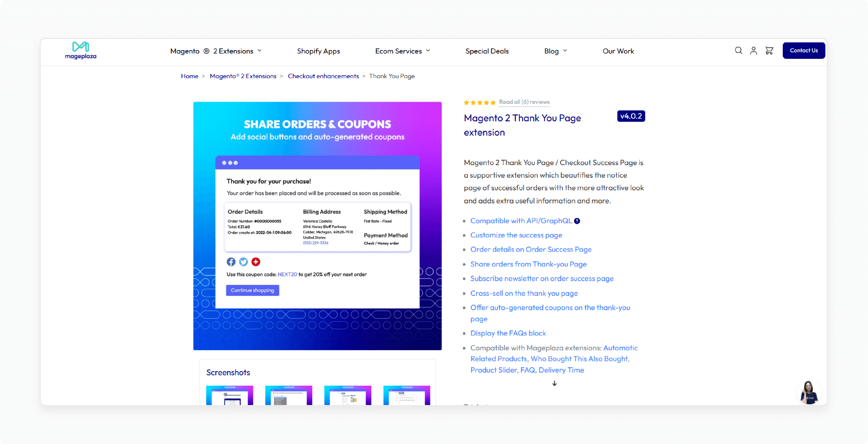This screenshot has height=444, width=868.
Task: Click the Share Orders & Coupons main image
Action: [x=318, y=226]
